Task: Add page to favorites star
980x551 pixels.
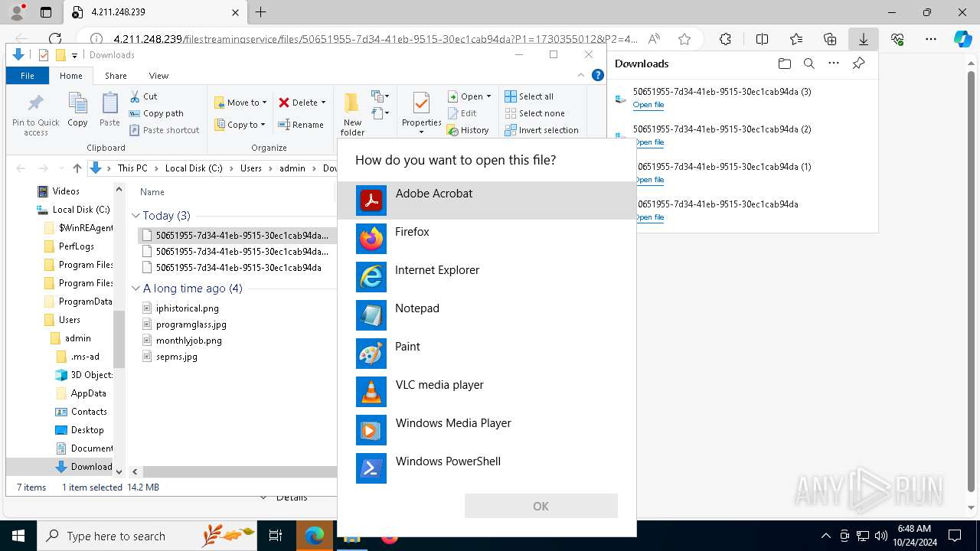Action: tap(684, 39)
